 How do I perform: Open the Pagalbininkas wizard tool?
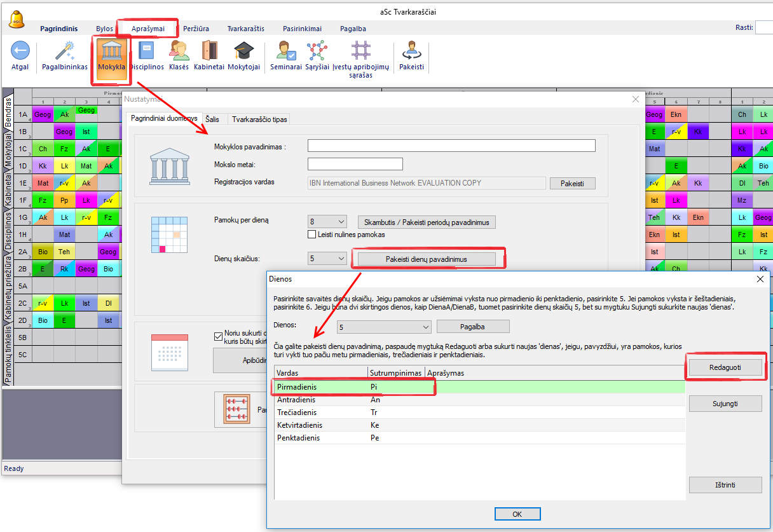tap(65, 51)
